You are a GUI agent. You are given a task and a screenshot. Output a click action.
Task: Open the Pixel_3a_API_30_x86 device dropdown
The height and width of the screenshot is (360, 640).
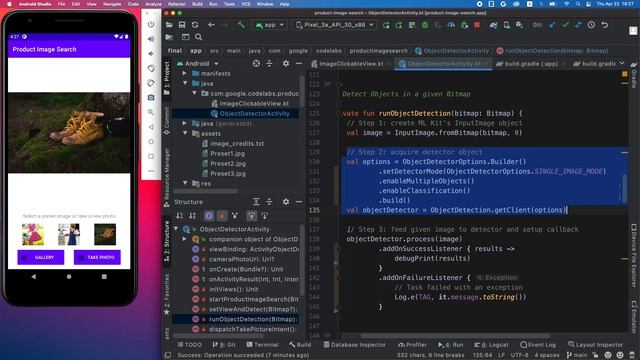[x=335, y=25]
